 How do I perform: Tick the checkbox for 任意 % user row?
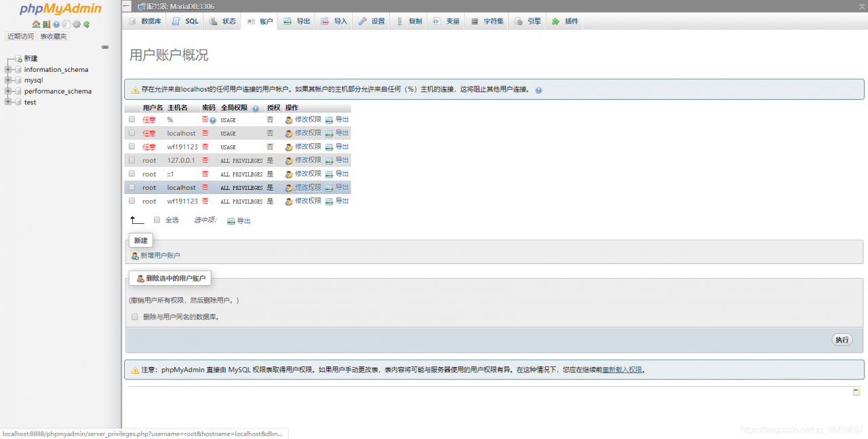tap(132, 119)
